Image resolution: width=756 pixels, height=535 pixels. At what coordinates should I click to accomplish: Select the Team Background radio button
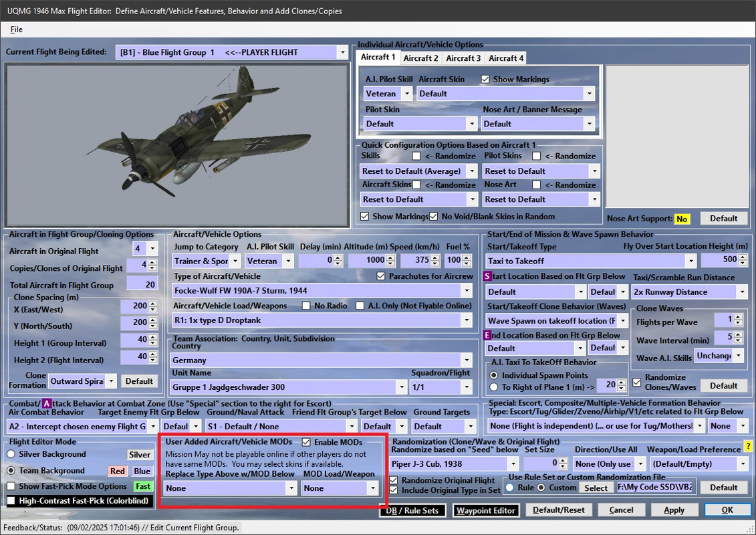[11, 470]
